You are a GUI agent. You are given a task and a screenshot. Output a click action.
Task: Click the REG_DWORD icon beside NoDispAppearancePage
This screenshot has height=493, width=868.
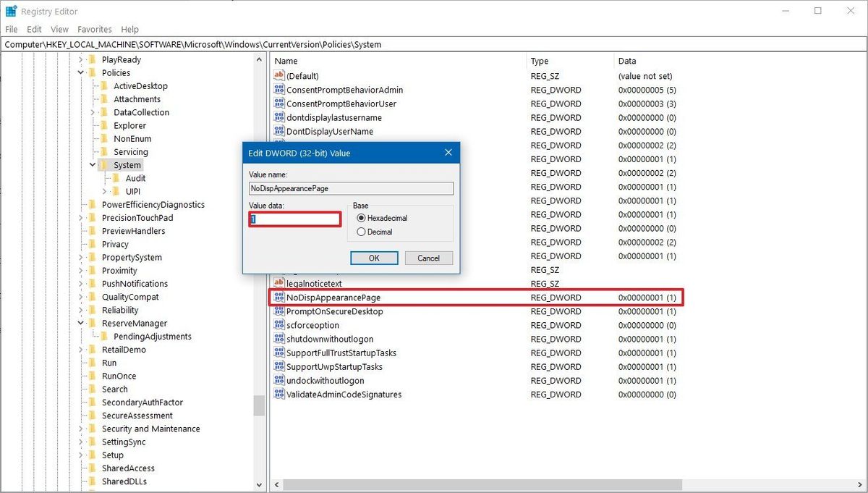278,298
